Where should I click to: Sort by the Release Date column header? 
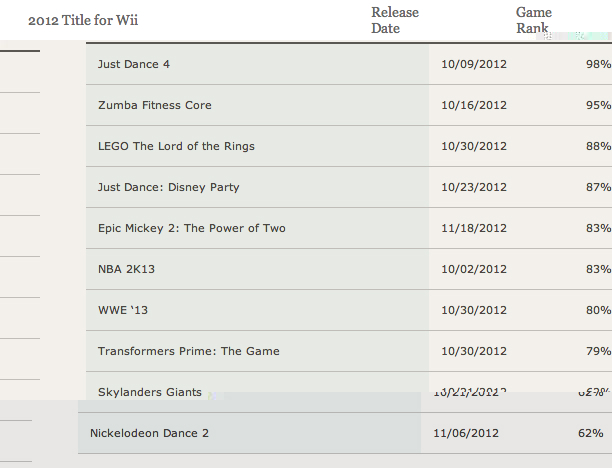coord(395,20)
